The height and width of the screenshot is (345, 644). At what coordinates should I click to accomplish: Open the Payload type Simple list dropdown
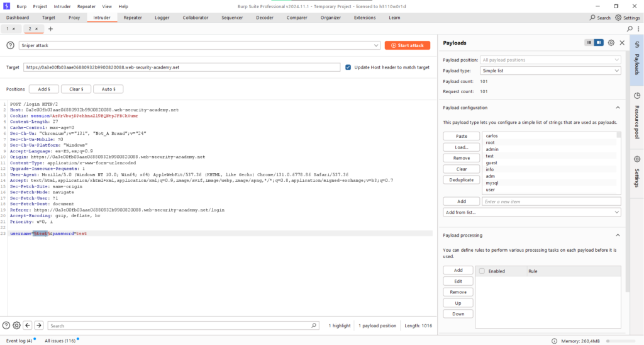pos(550,71)
